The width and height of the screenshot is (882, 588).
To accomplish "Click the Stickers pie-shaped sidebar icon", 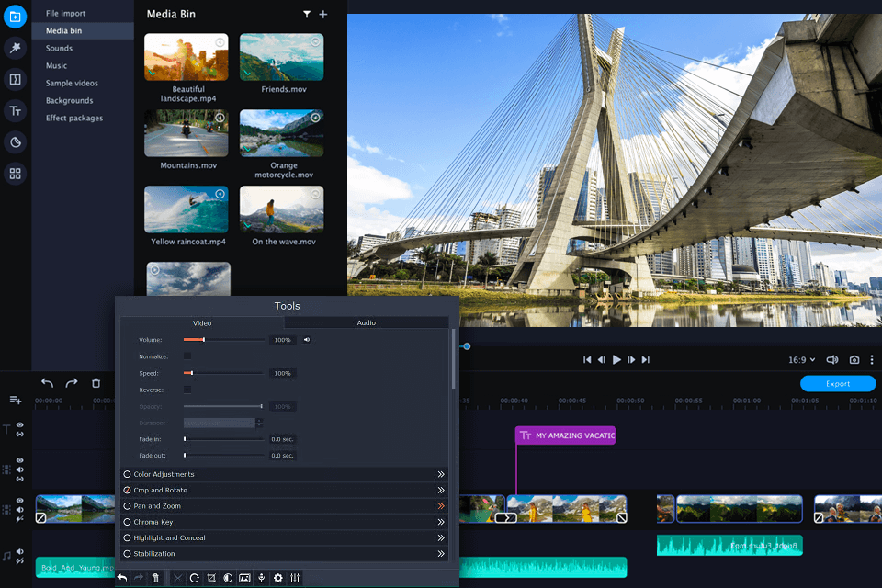I will point(15,142).
